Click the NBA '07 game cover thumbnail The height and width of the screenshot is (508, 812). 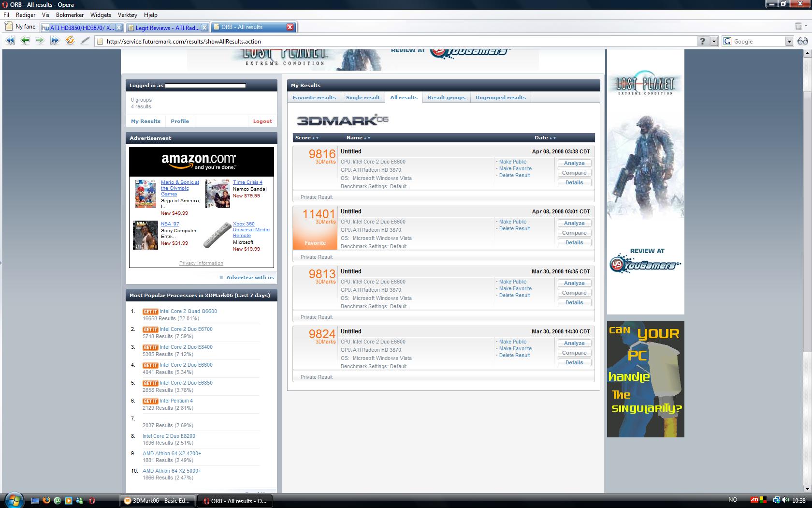point(145,235)
